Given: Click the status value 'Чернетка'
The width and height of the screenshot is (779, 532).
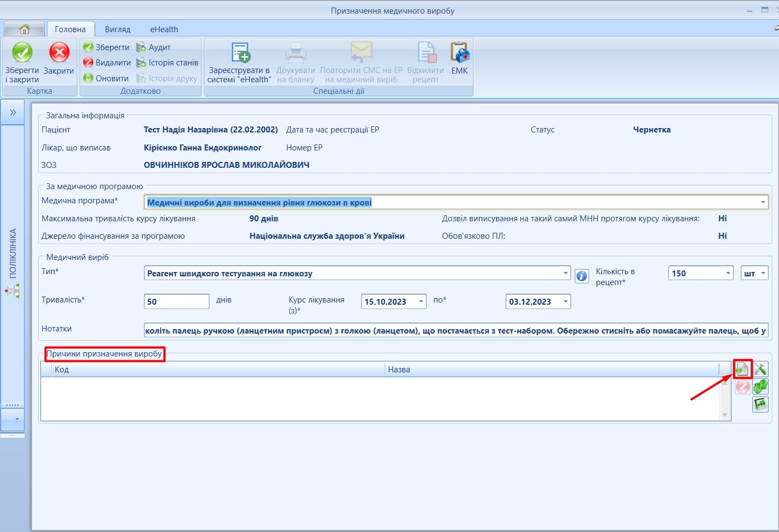Looking at the screenshot, I should point(652,130).
